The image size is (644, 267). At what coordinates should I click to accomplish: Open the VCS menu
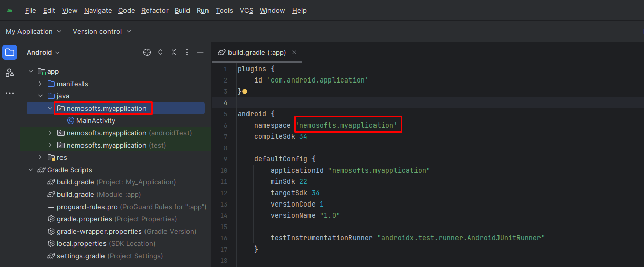pos(246,10)
